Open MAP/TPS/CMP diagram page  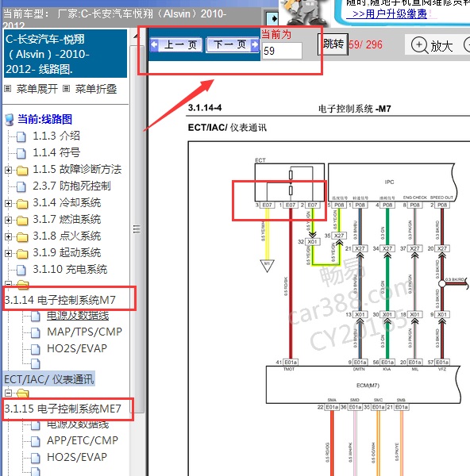[x=84, y=332]
